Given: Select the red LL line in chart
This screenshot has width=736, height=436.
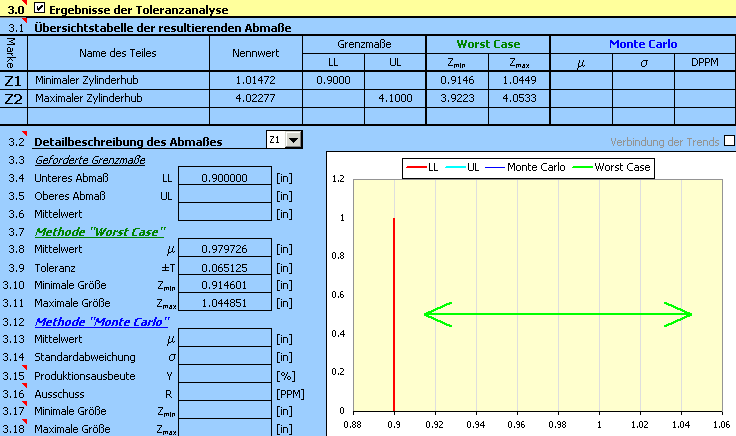Looking at the screenshot, I should (x=393, y=314).
